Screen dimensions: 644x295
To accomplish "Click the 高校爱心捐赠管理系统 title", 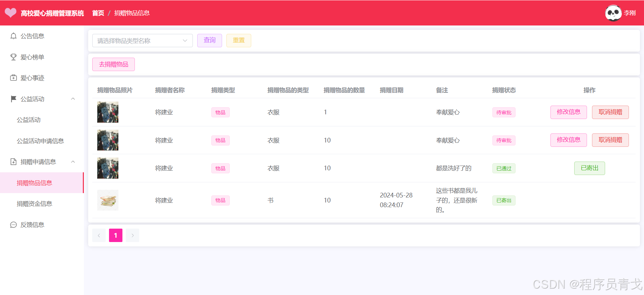I will (52, 13).
